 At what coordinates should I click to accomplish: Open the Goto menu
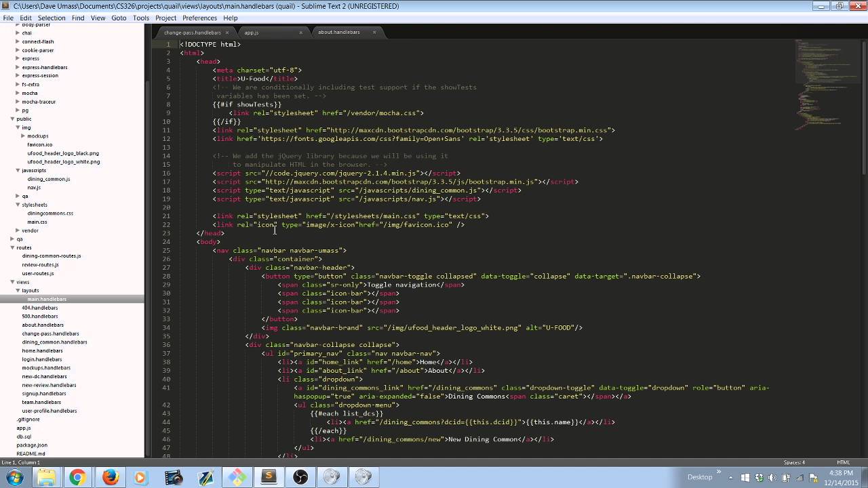coord(119,18)
